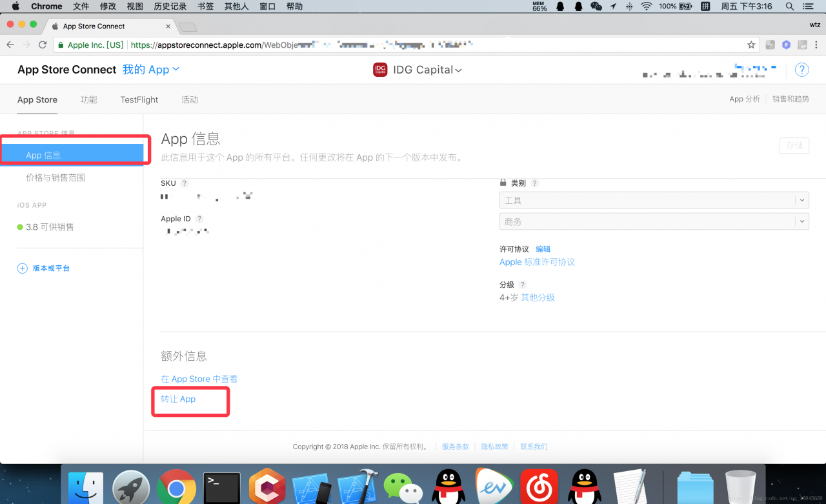Click the WeChat menu bar icon
The height and width of the screenshot is (504, 826).
pos(596,6)
